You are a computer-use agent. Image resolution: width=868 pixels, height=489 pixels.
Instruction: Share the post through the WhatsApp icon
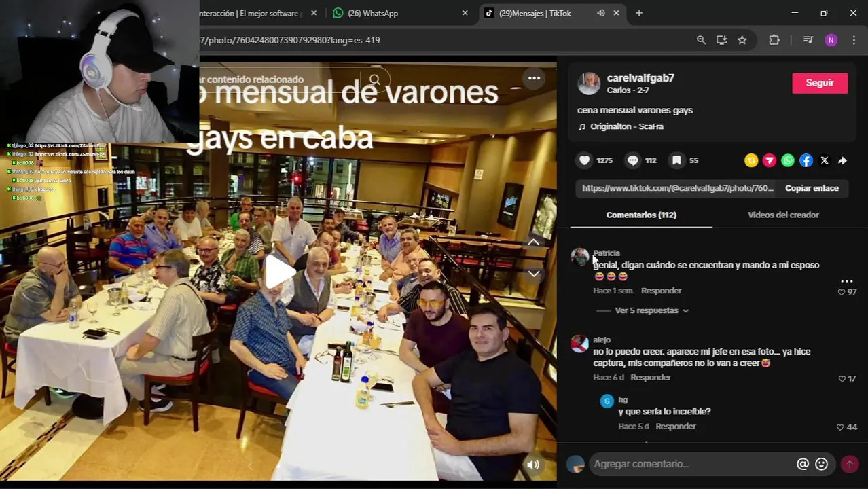[788, 160]
